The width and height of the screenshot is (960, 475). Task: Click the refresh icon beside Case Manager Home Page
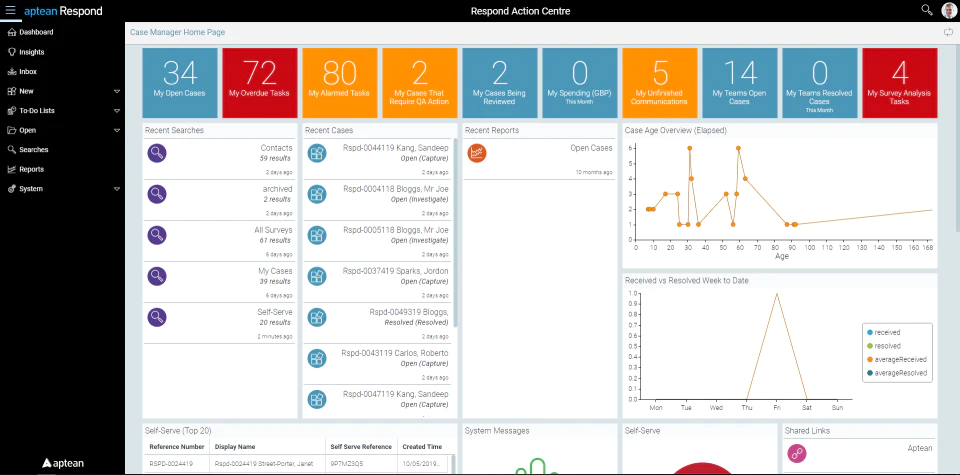point(949,32)
